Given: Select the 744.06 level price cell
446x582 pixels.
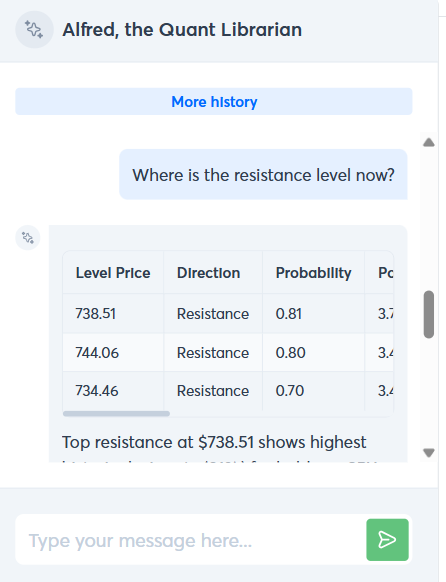Looking at the screenshot, I should [x=113, y=353].
